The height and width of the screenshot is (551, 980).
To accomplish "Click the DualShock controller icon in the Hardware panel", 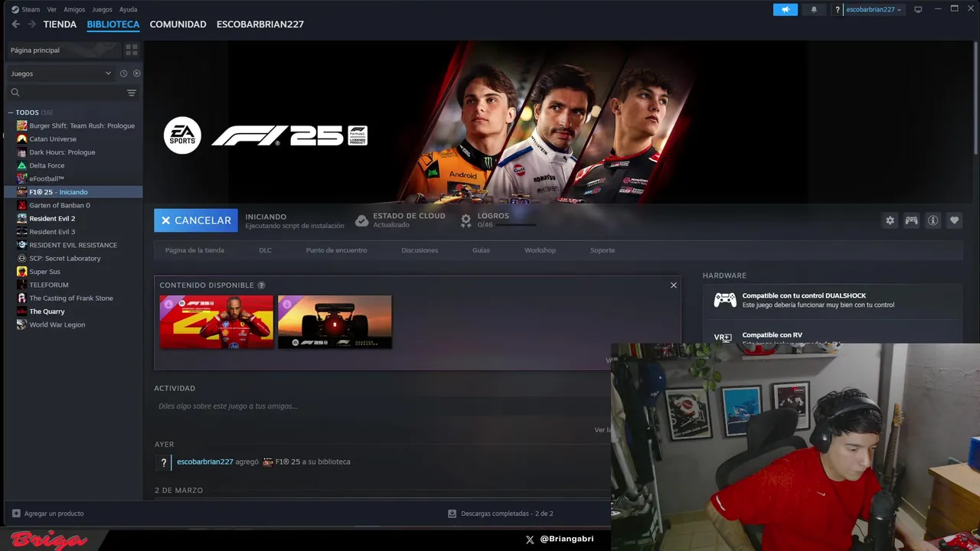I will (725, 300).
